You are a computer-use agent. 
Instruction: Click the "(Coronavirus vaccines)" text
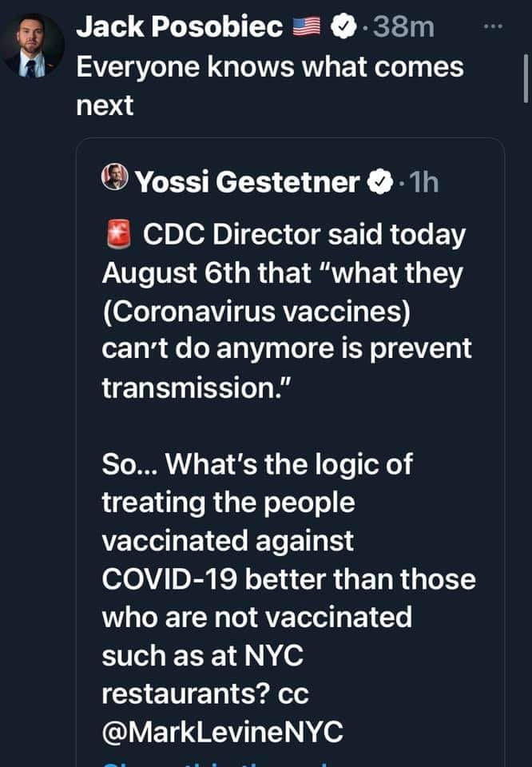(256, 312)
